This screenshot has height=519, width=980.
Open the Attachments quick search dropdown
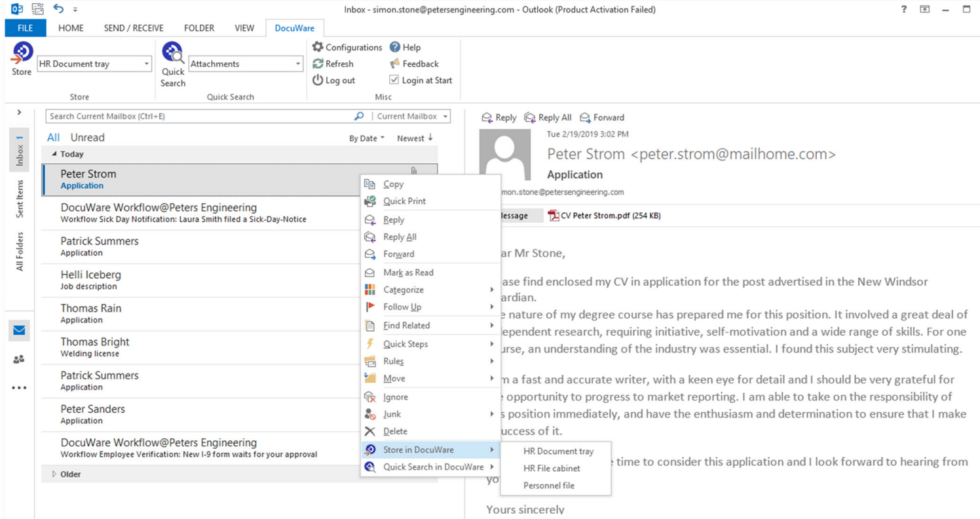tap(298, 64)
